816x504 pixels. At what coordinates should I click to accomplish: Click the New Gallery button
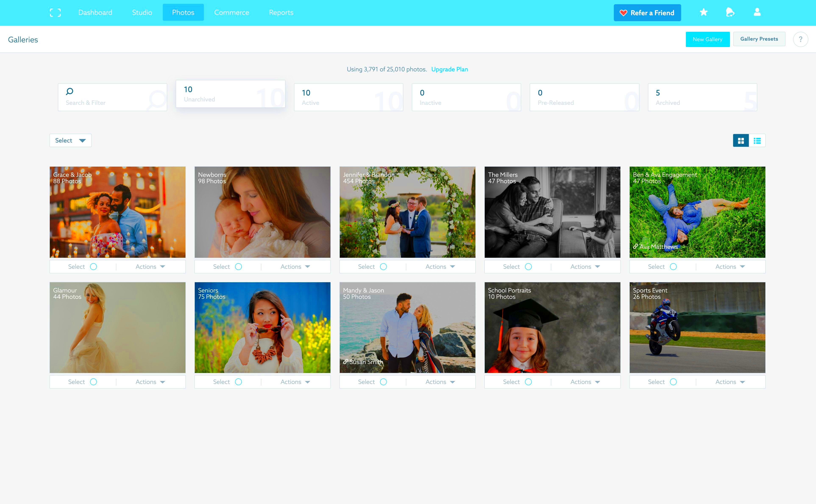(707, 39)
